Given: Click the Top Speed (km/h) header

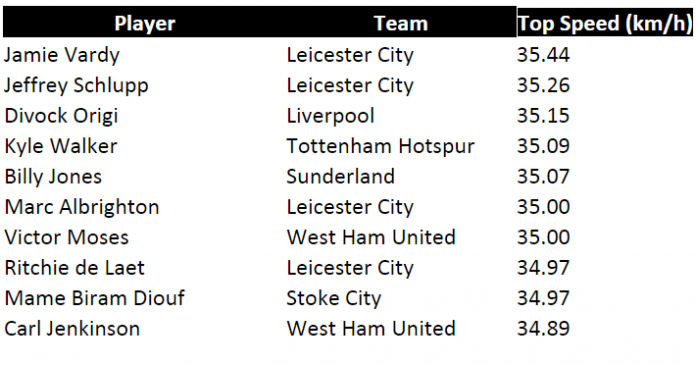Looking at the screenshot, I should tap(605, 24).
